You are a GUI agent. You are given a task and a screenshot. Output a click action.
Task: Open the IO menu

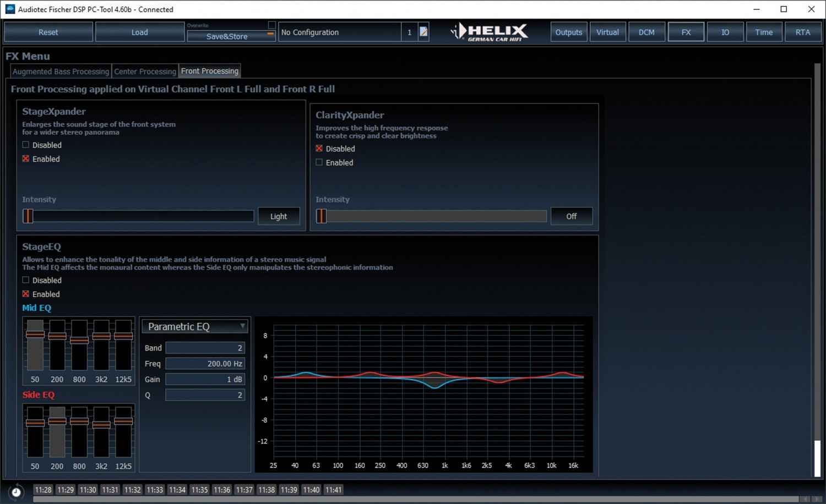pos(725,32)
